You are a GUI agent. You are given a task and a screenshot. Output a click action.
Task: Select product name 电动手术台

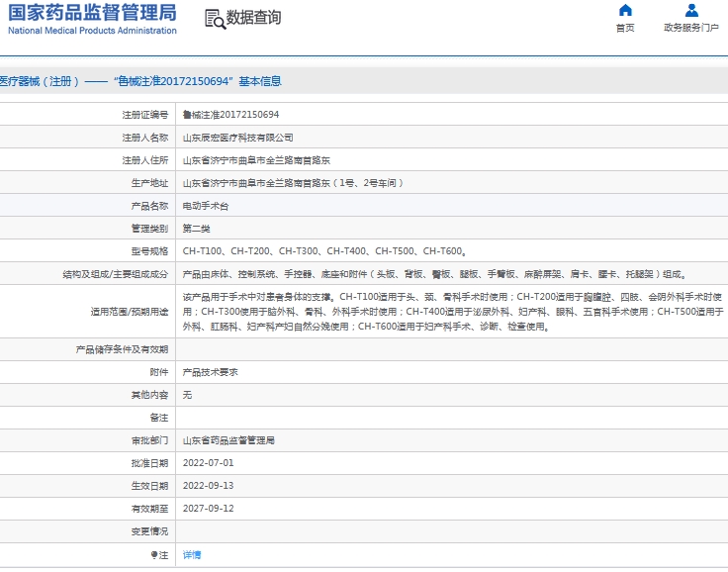click(x=206, y=206)
